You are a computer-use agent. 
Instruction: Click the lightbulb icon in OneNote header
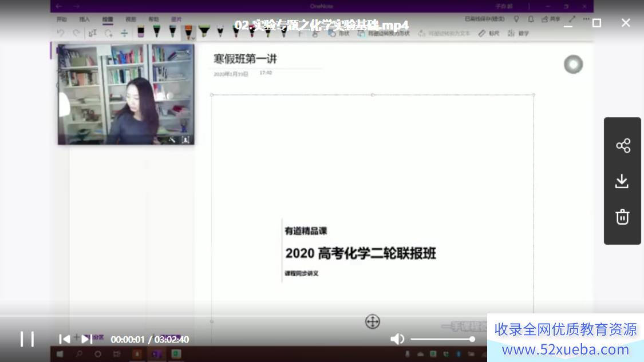click(516, 19)
